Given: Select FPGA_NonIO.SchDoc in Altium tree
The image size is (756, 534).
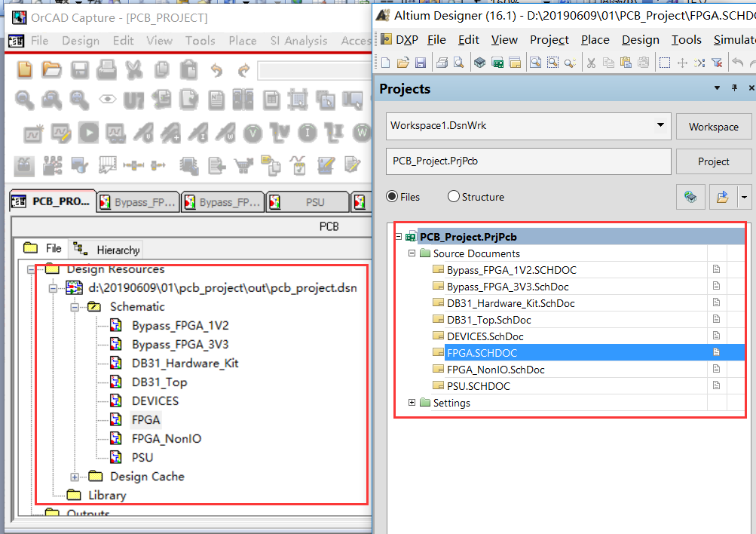Looking at the screenshot, I should tap(496, 370).
